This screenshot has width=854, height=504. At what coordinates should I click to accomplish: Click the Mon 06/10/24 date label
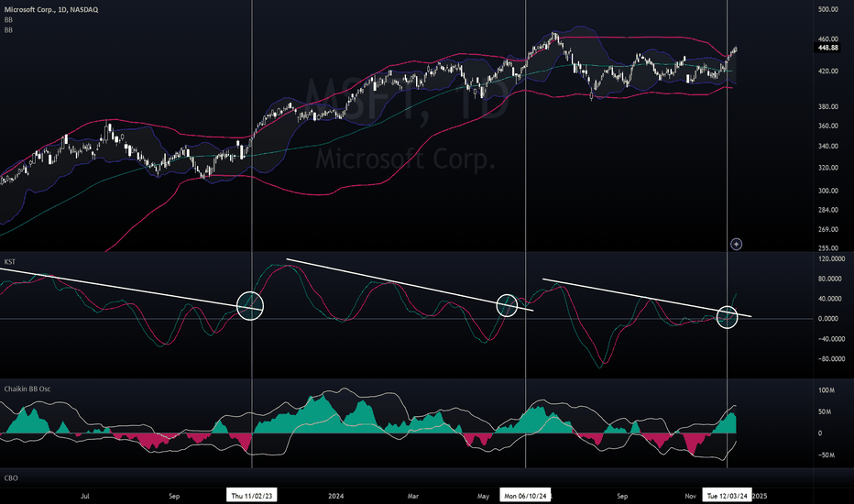pyautogui.click(x=525, y=495)
